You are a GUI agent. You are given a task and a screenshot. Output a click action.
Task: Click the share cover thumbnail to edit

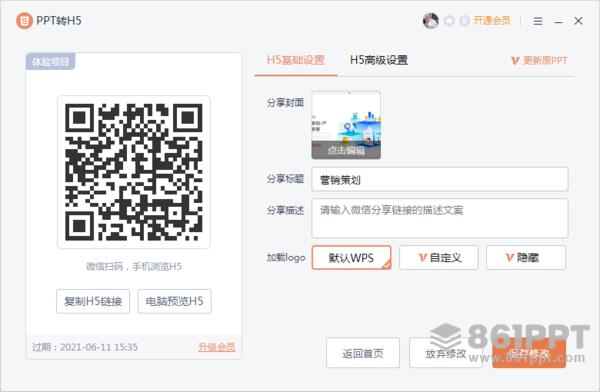click(346, 125)
